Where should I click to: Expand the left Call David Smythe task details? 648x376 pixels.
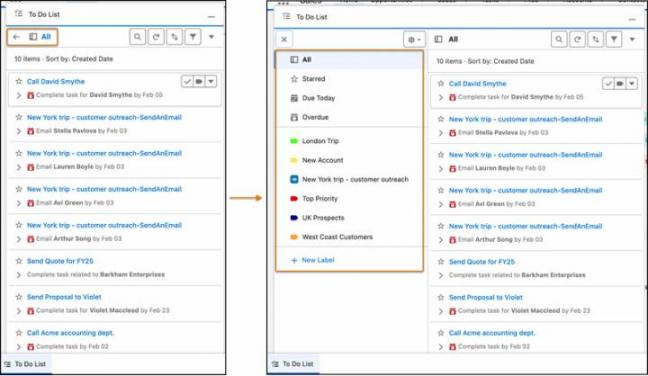coord(19,95)
